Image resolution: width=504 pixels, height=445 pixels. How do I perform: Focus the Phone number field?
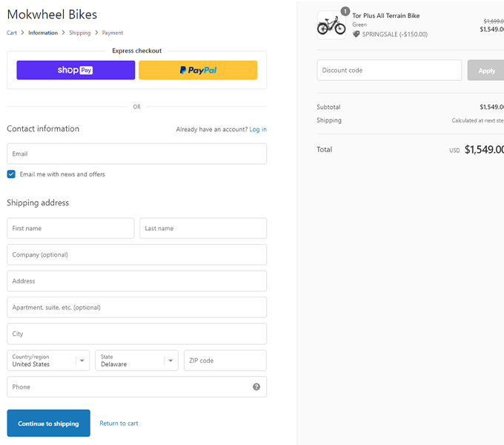(137, 387)
